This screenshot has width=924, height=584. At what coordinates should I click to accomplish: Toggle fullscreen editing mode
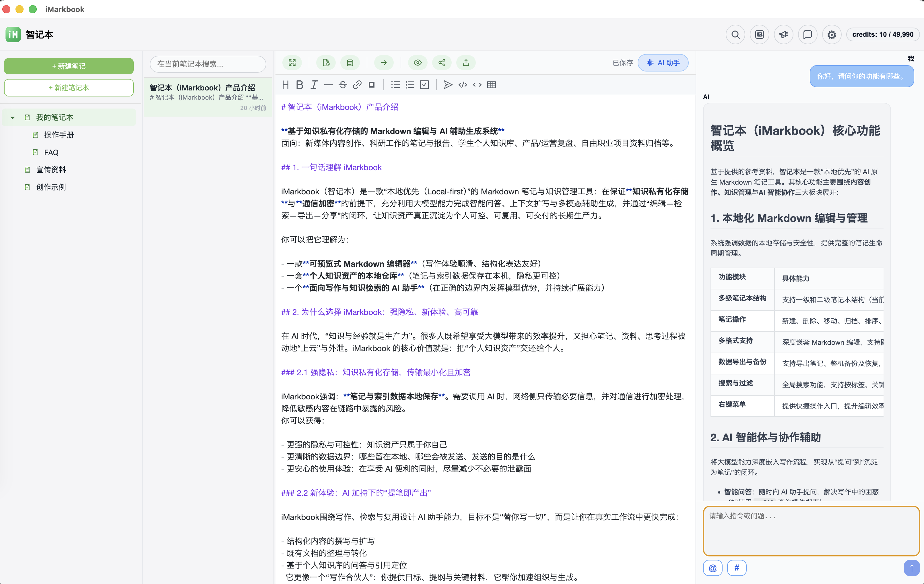[292, 63]
